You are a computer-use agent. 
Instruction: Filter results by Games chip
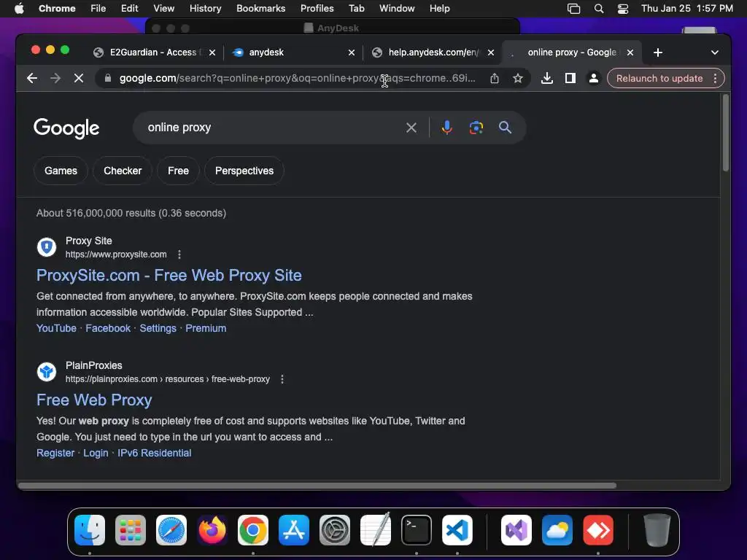pyautogui.click(x=61, y=171)
